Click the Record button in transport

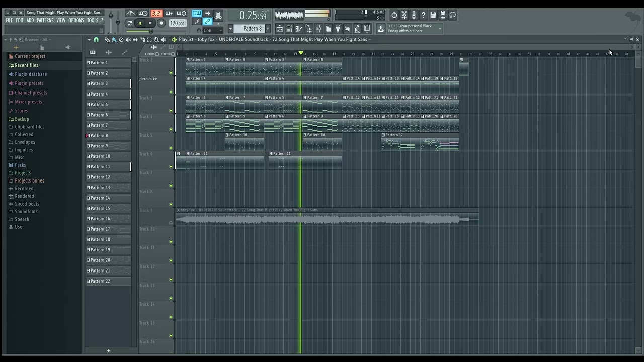click(x=162, y=23)
